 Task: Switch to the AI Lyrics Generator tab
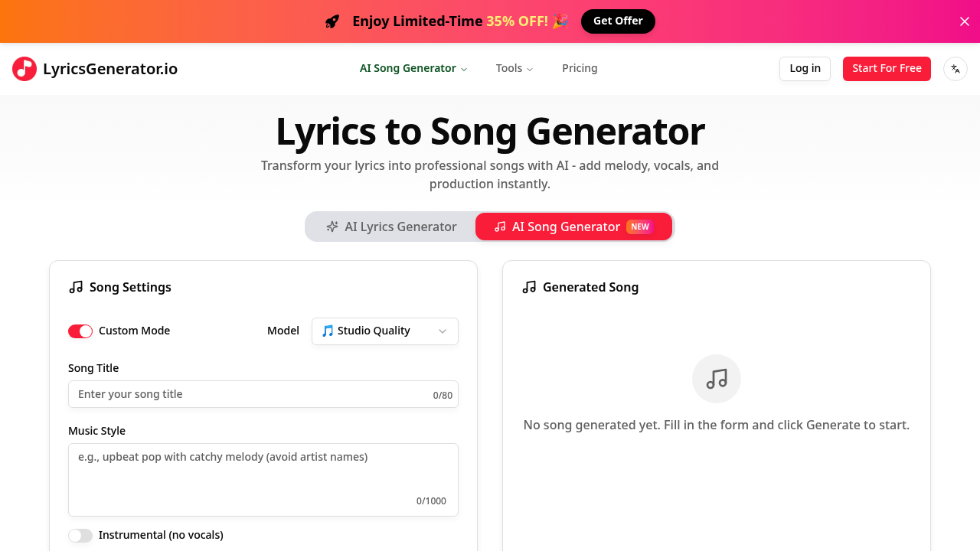391,227
